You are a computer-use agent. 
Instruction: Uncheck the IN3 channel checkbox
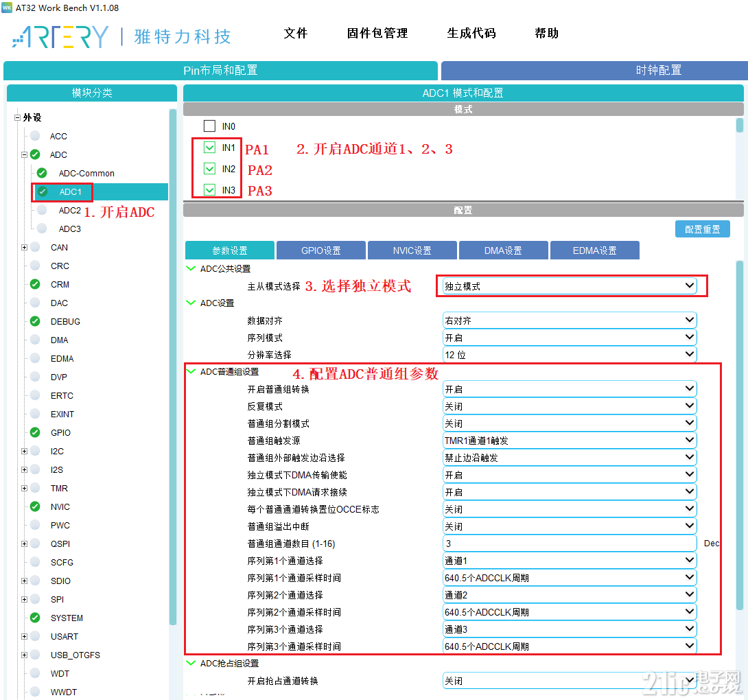(x=209, y=190)
